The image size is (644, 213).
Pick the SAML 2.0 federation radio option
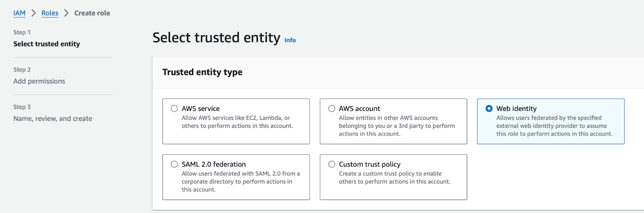(x=174, y=164)
